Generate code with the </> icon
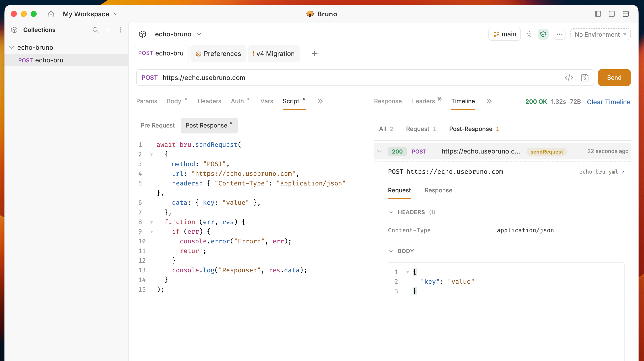 [569, 78]
